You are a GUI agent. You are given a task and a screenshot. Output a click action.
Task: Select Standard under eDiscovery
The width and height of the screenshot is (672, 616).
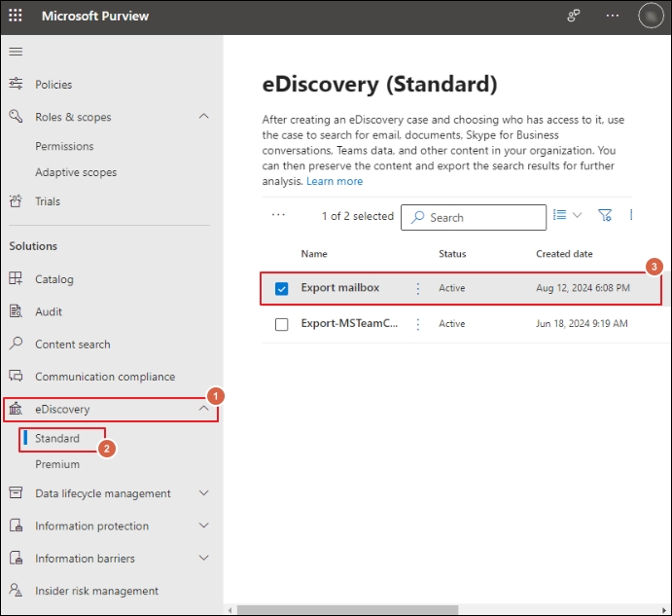57,439
